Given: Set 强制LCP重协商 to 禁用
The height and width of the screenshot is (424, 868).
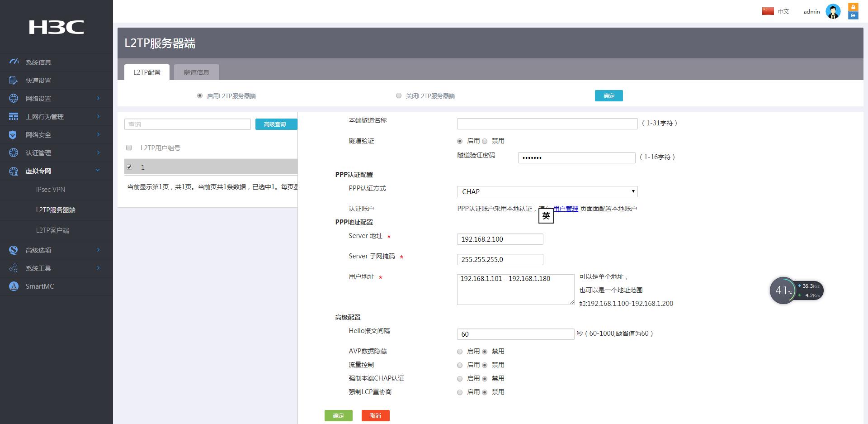Looking at the screenshot, I should click(485, 392).
